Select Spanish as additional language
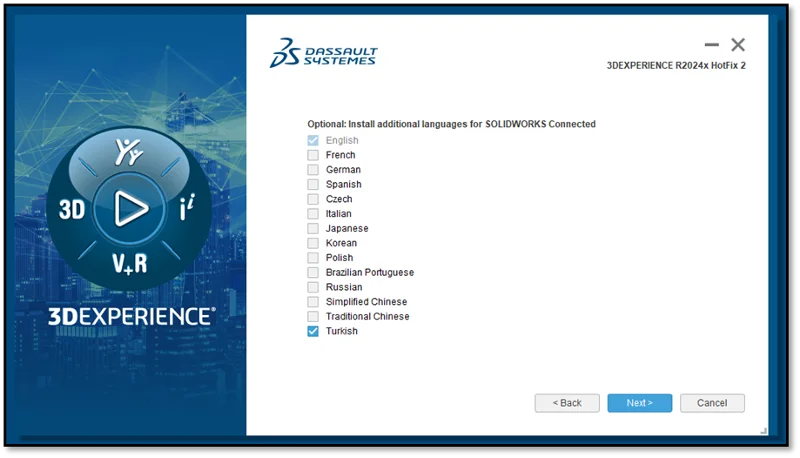This screenshot has height=458, width=800. tap(313, 185)
